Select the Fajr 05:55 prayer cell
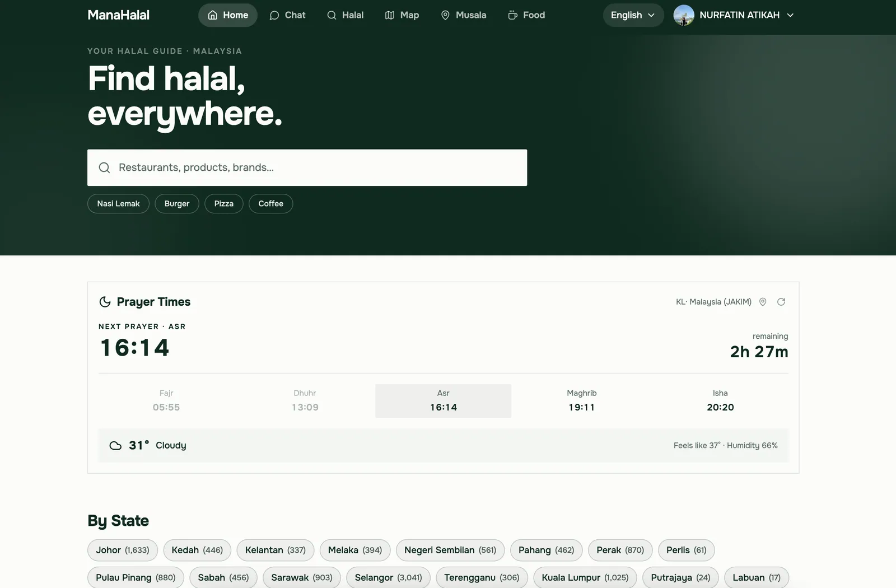This screenshot has width=896, height=588. pos(166,401)
